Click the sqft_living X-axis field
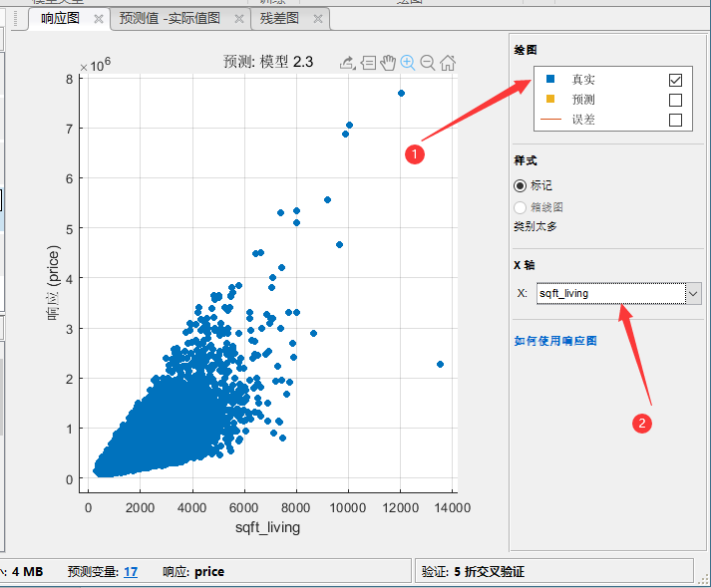 (608, 293)
